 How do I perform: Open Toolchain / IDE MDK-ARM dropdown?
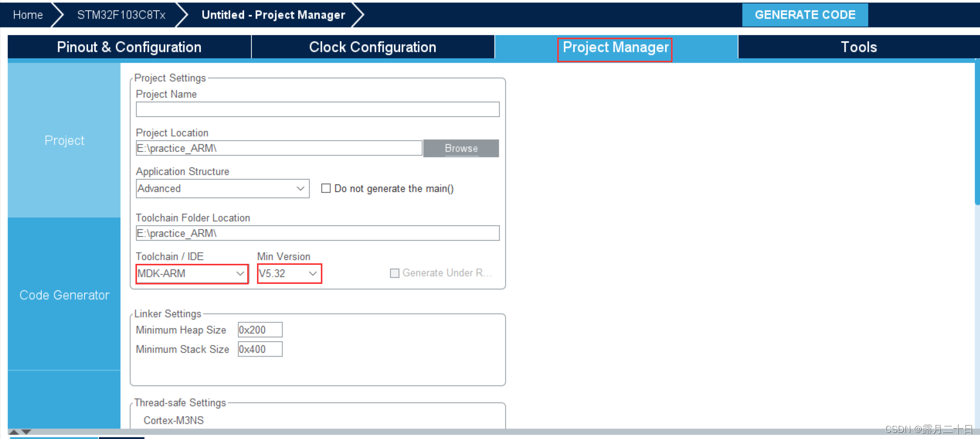(192, 274)
